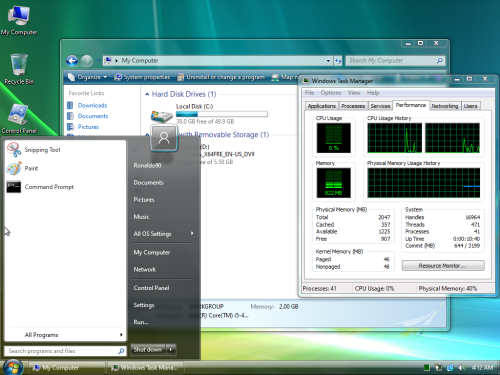Collapse the Hard Disk Drives group
Image resolution: width=500 pixels, height=375 pixels.
coord(147,94)
